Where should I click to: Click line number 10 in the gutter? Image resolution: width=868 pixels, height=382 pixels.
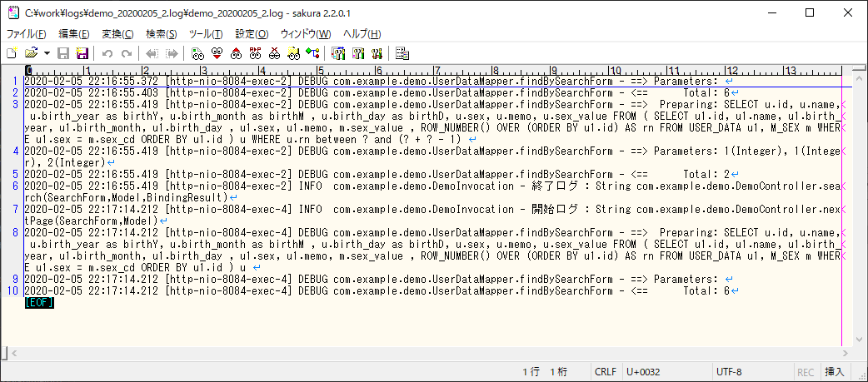click(12, 290)
